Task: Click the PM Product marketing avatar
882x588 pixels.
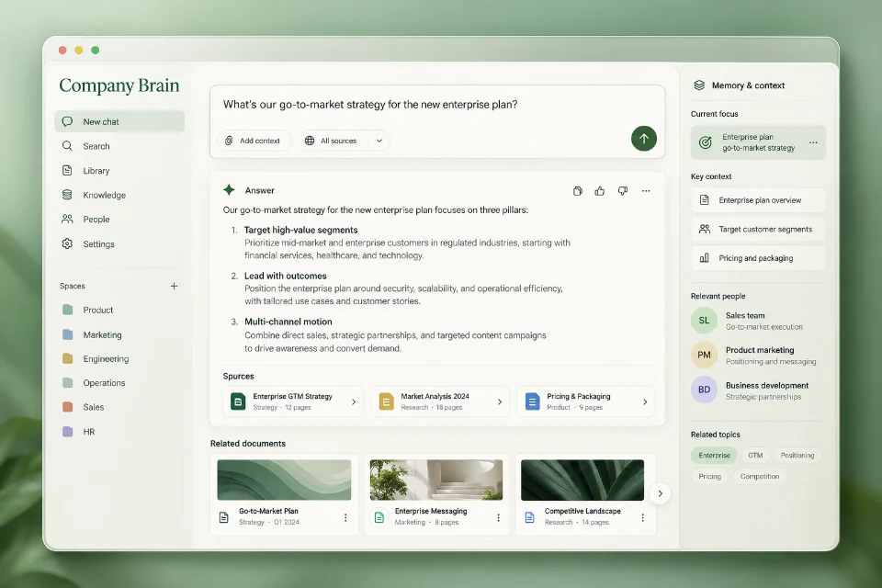Action: click(x=704, y=355)
